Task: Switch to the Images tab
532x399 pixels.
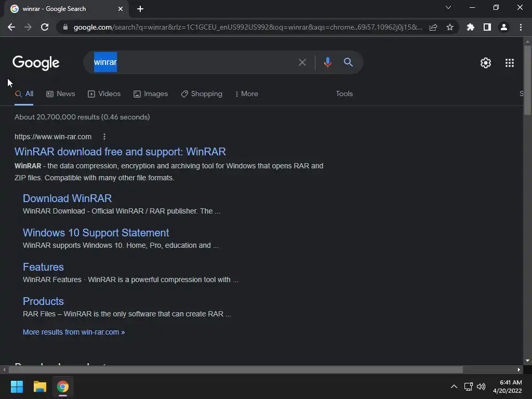Action: click(x=151, y=94)
